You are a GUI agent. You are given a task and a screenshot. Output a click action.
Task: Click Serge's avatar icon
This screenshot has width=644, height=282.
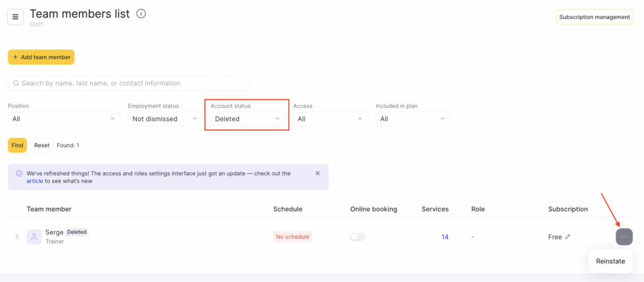pos(34,237)
